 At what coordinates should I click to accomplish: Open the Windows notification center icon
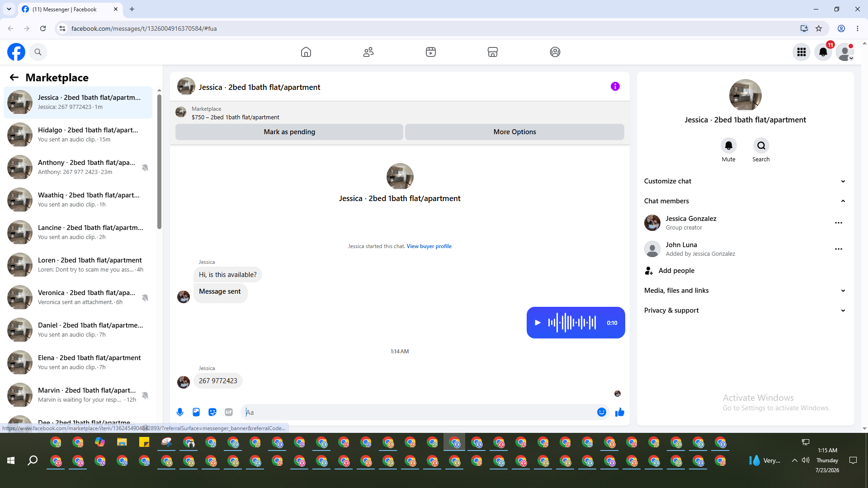click(x=853, y=460)
